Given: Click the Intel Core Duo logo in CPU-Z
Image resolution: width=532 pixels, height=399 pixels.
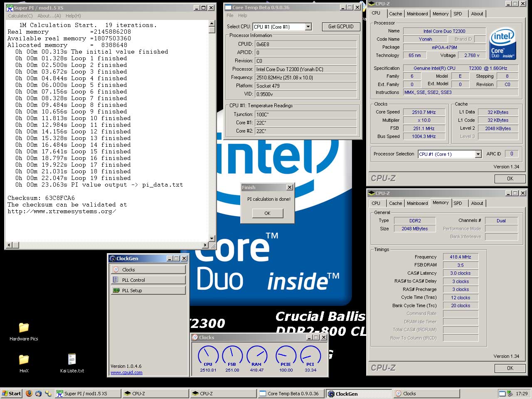Looking at the screenshot, I should [503, 43].
